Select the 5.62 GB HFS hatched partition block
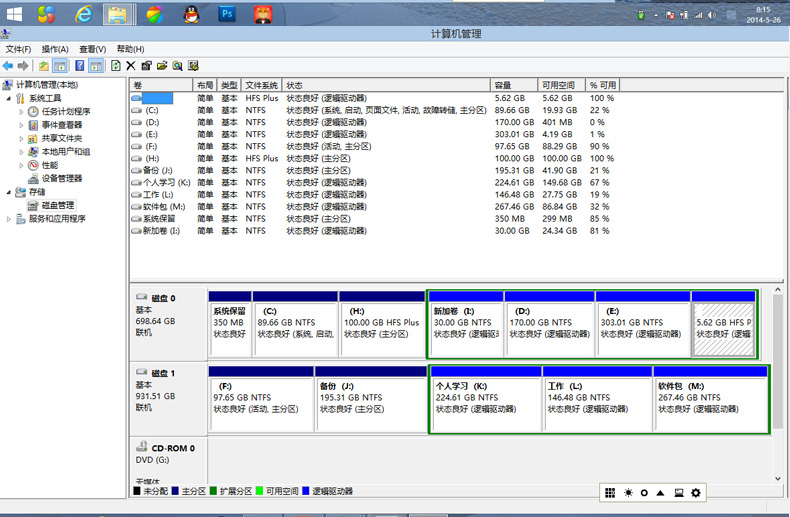Image resolution: width=790 pixels, height=517 pixels. click(723, 324)
